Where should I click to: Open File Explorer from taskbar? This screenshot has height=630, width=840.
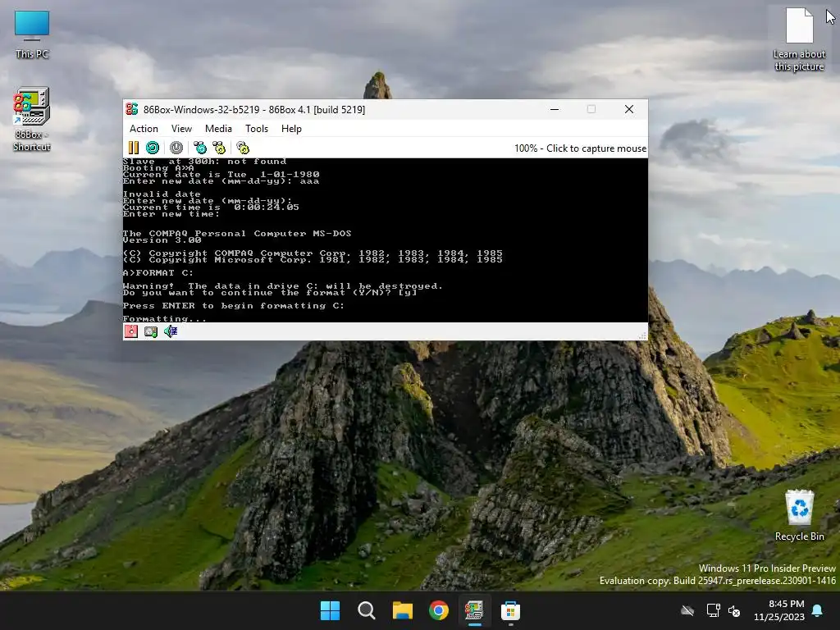402,610
